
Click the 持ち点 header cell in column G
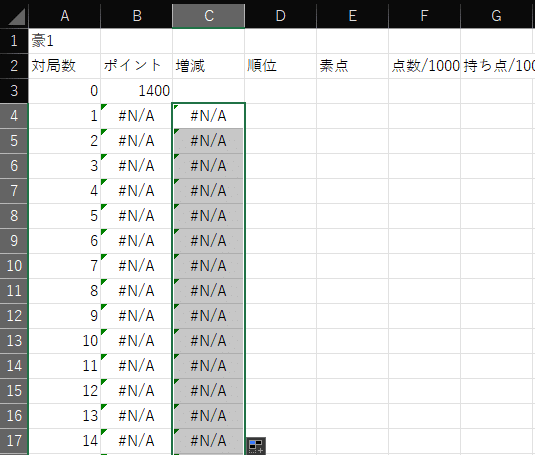point(498,66)
